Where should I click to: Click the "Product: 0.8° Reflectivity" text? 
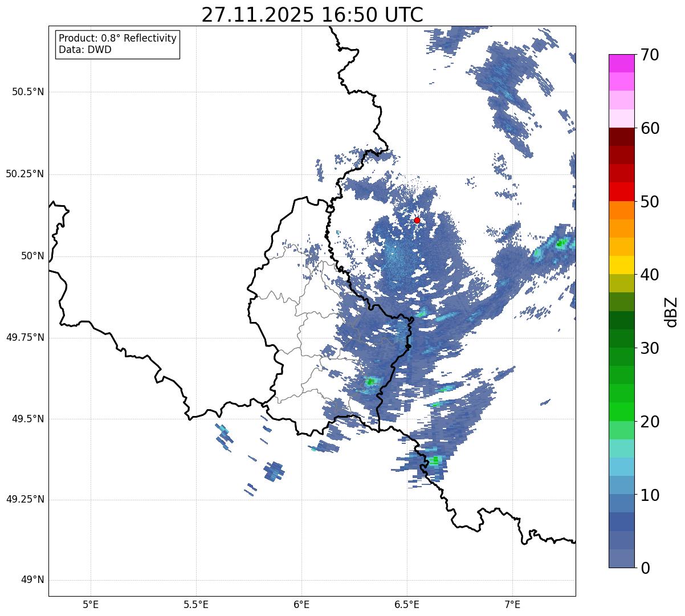click(x=118, y=38)
